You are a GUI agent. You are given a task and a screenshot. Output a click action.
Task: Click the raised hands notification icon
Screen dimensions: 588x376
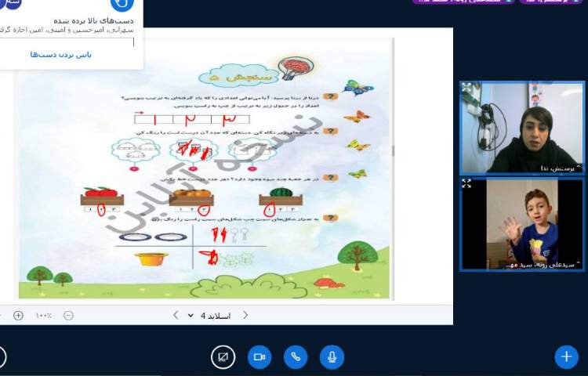click(123, 5)
